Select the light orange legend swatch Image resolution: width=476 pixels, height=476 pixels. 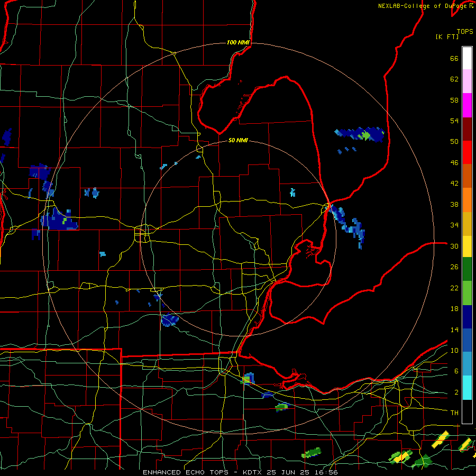[x=467, y=200]
